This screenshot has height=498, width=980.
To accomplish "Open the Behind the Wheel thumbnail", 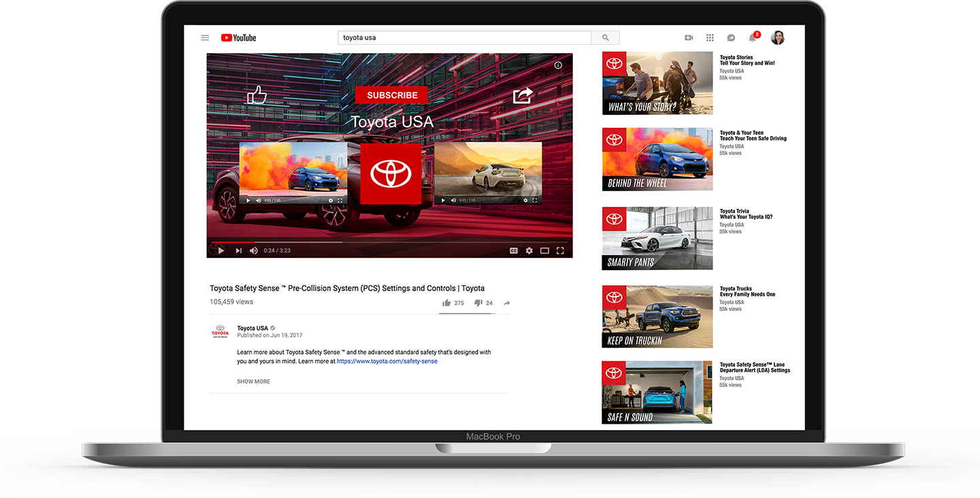I will click(657, 159).
